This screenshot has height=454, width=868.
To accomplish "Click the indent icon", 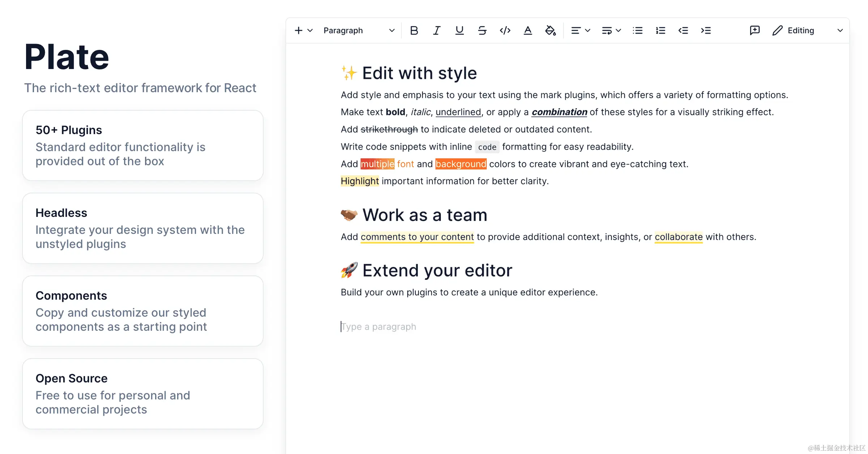I will pos(706,31).
